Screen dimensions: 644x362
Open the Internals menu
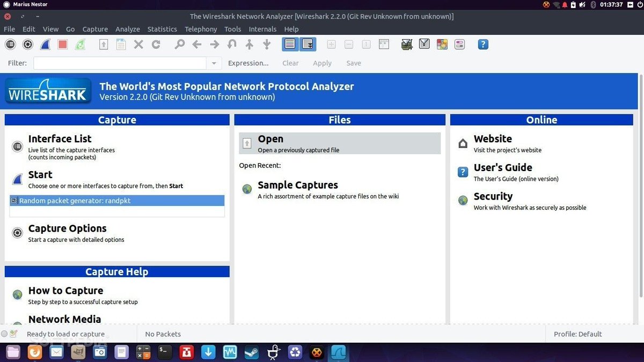262,29
